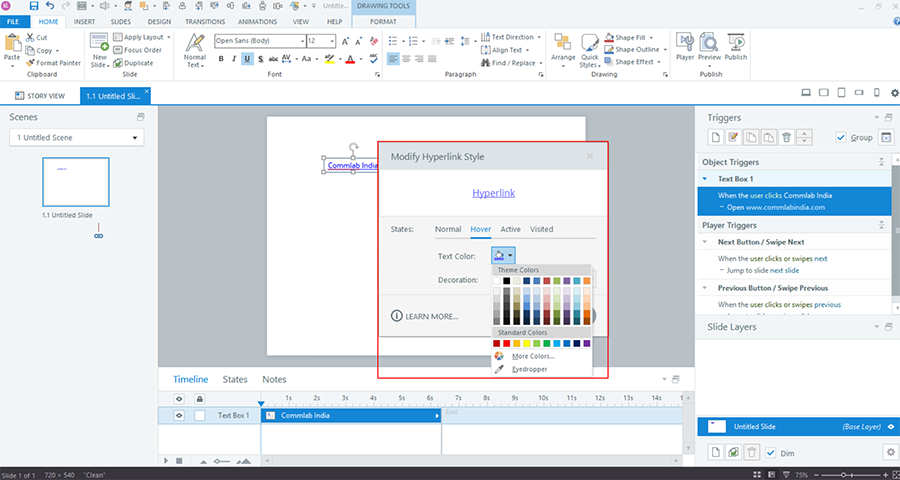This screenshot has height=480, width=900.
Task: Open the ANIMATIONS ribbon tab
Action: tap(257, 22)
